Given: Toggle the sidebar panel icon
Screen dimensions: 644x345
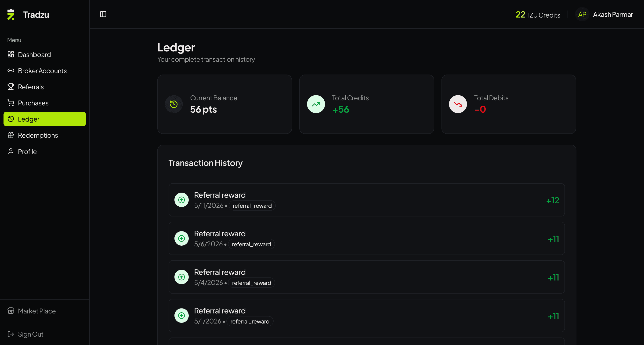Looking at the screenshot, I should [103, 14].
